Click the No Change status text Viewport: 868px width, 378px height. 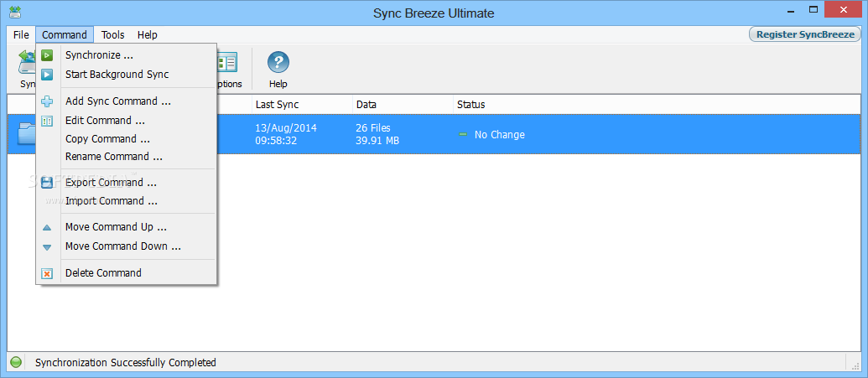click(x=499, y=134)
